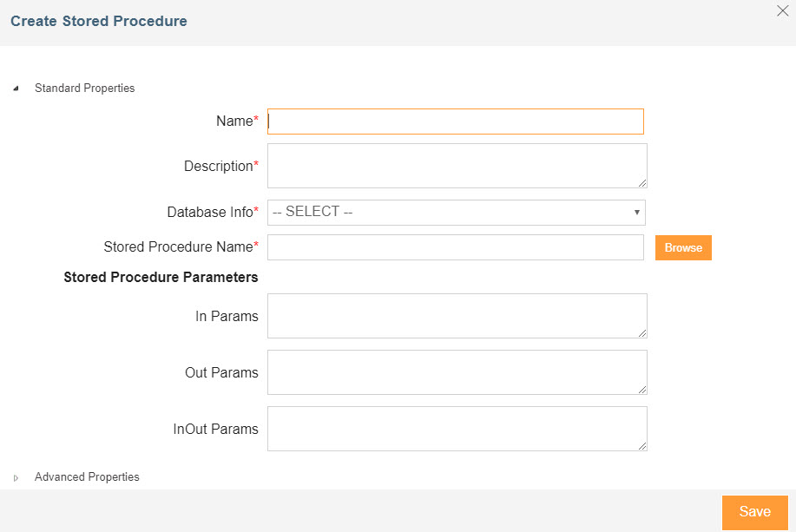This screenshot has width=796, height=532.
Task: Open the Database Info dropdown
Action: tap(456, 213)
